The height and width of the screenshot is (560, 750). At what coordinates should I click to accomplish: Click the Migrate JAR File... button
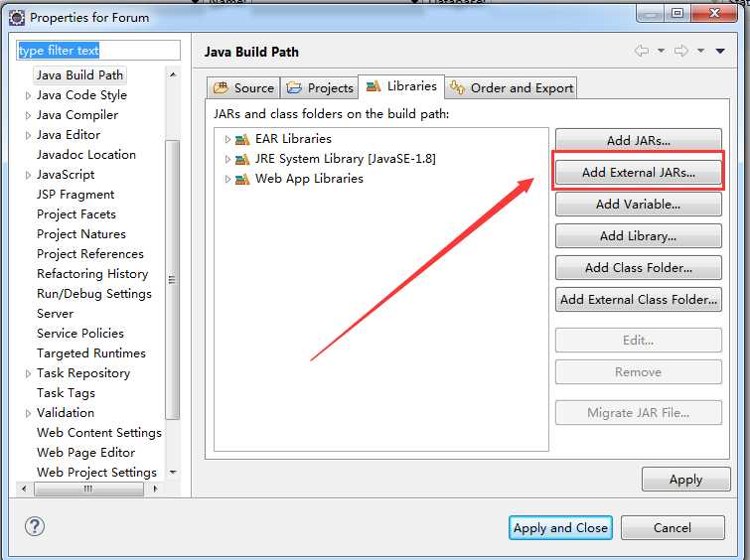click(638, 412)
